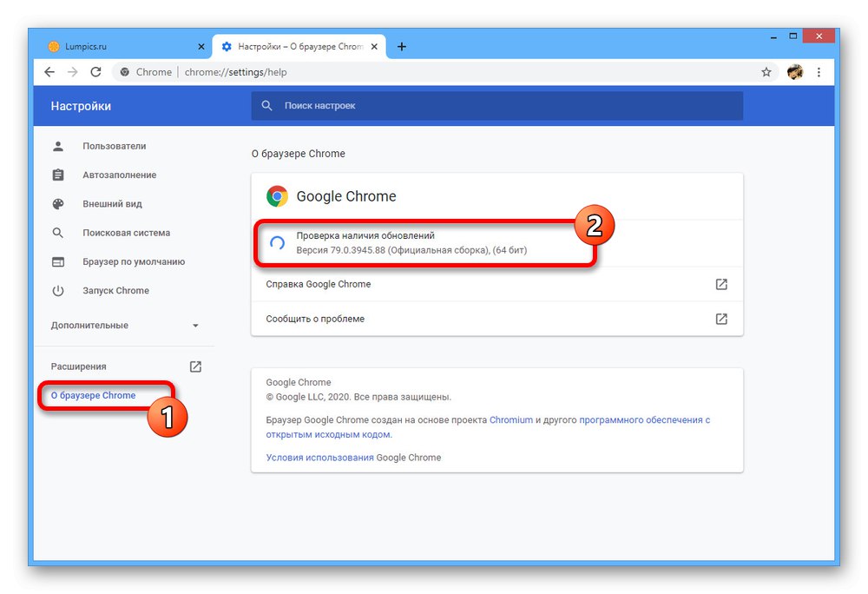Screen dimensions: 868x594
Task: Open external link icon beside Расширения
Action: [x=195, y=366]
